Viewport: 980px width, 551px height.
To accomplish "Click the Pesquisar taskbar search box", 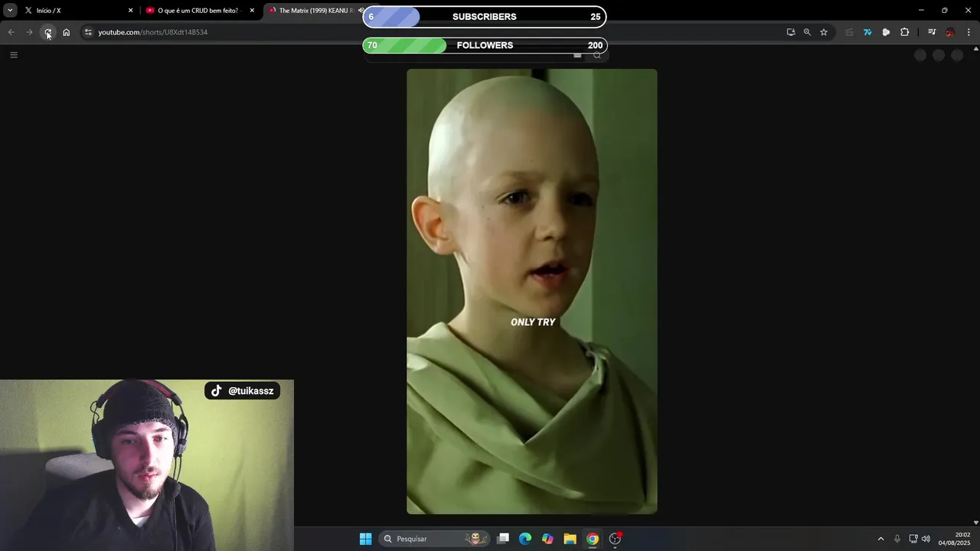I will pos(435,539).
